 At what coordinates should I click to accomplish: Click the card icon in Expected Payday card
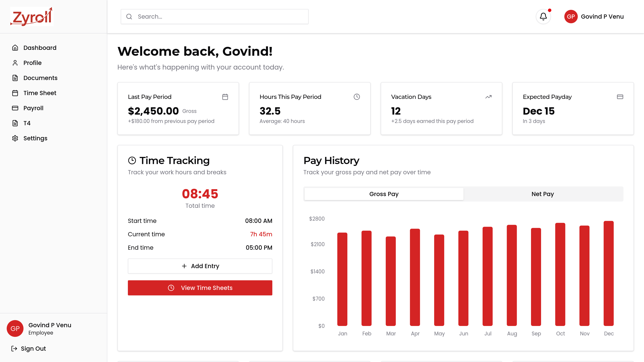pyautogui.click(x=620, y=97)
